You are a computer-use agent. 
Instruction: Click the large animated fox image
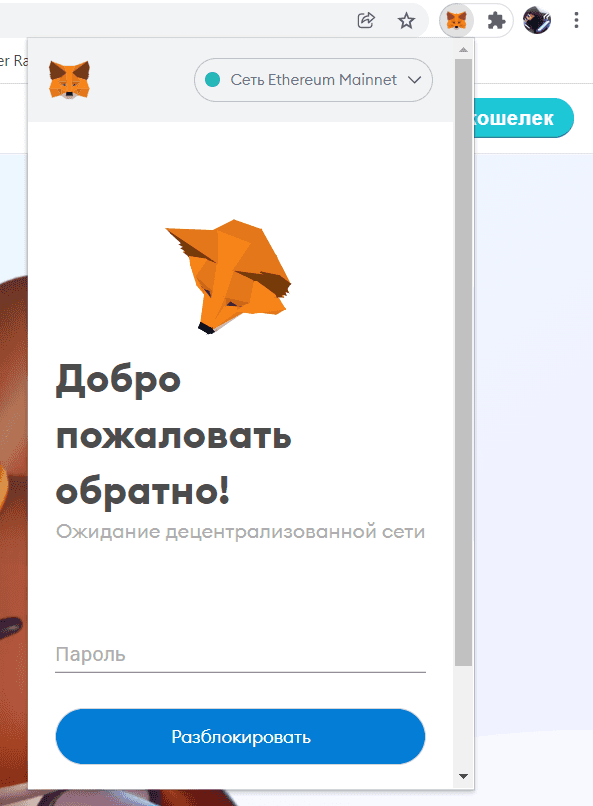click(229, 276)
